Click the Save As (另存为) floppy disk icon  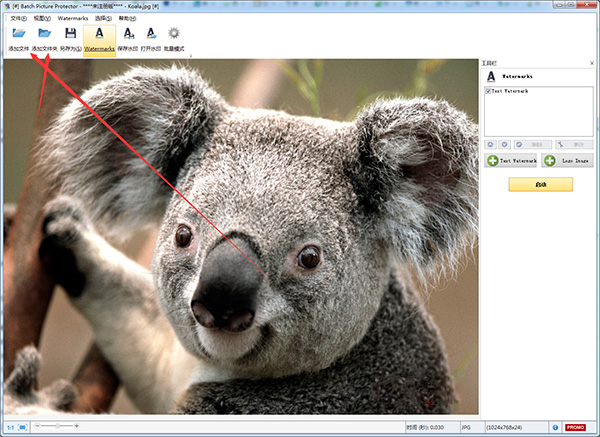pos(71,35)
